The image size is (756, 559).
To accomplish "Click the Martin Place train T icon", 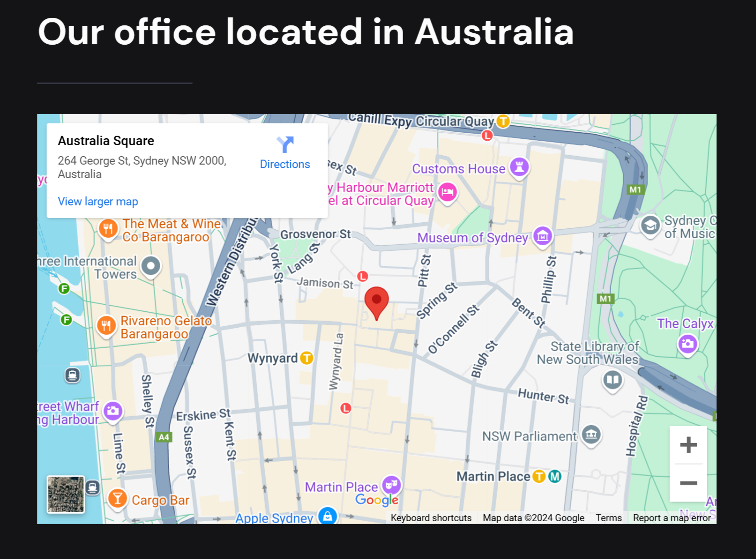I will point(539,476).
